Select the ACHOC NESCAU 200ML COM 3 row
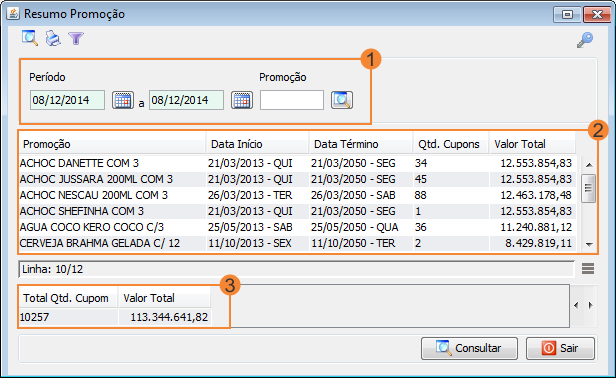Viewport: 616px width, 378px height. [x=297, y=195]
